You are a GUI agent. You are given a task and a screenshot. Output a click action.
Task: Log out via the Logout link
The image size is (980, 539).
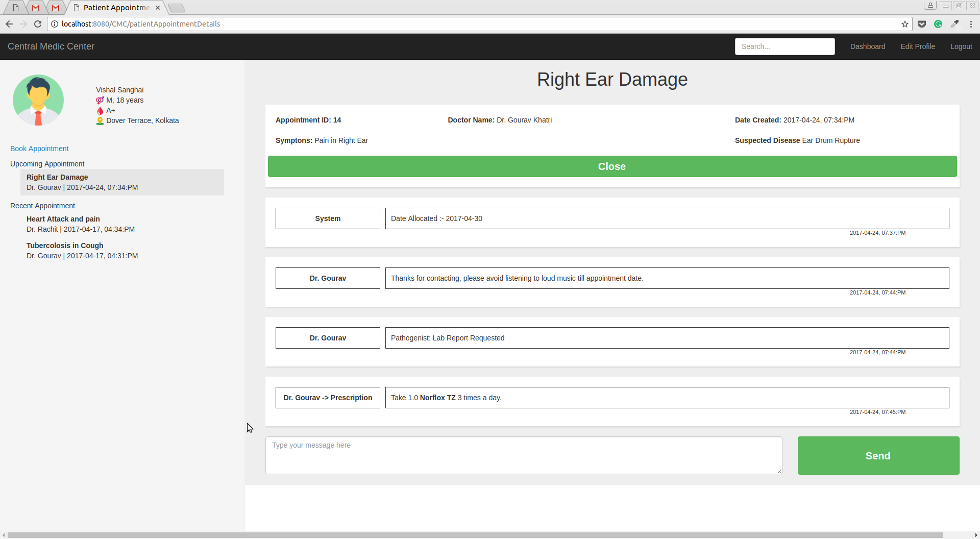pos(961,46)
